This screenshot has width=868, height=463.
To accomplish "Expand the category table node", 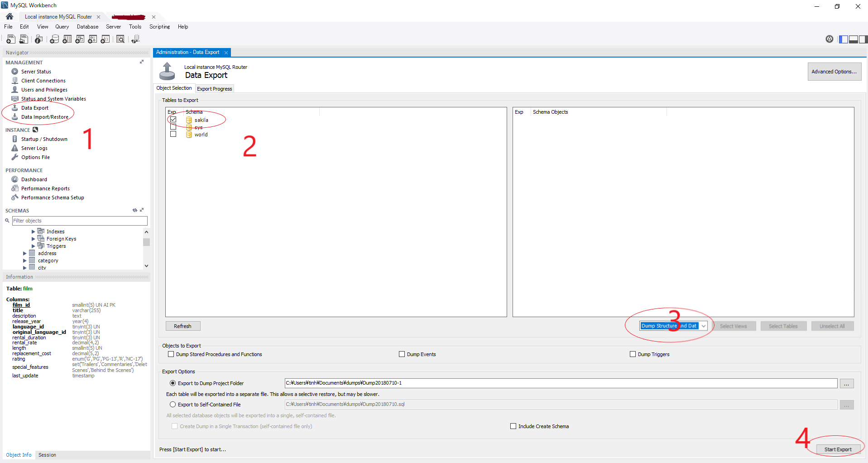I will click(x=24, y=260).
